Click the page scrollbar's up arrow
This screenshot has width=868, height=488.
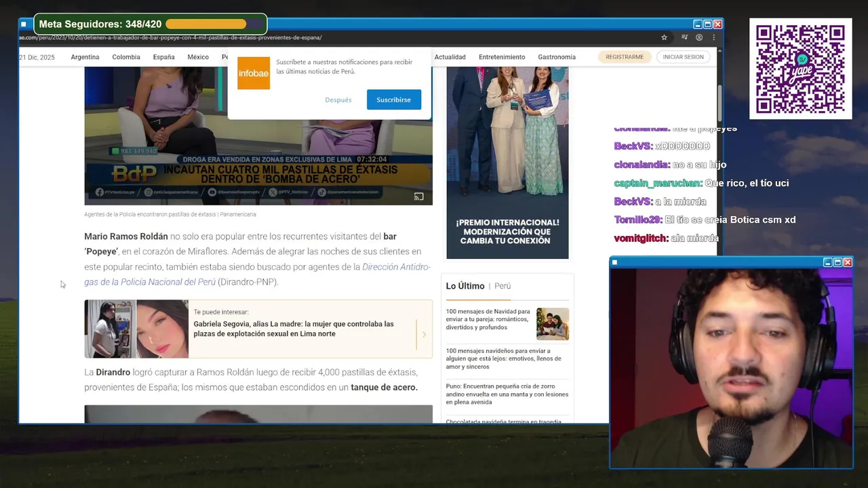[x=719, y=51]
